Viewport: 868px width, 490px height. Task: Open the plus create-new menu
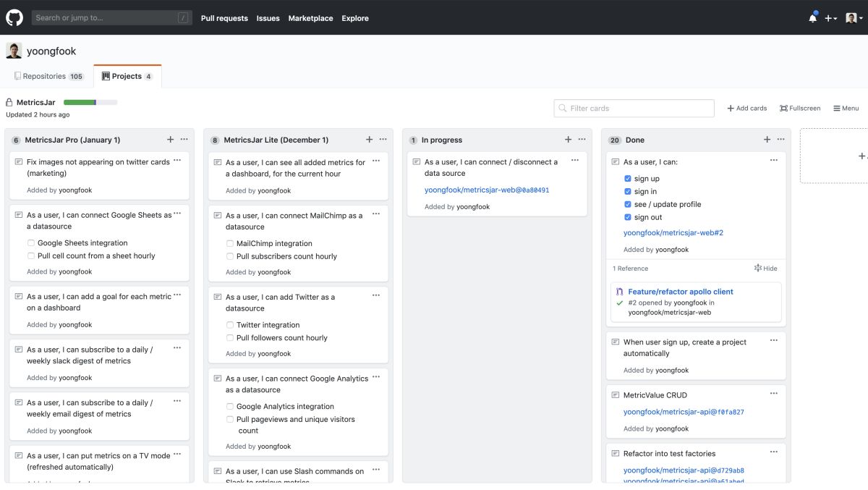pyautogui.click(x=830, y=18)
